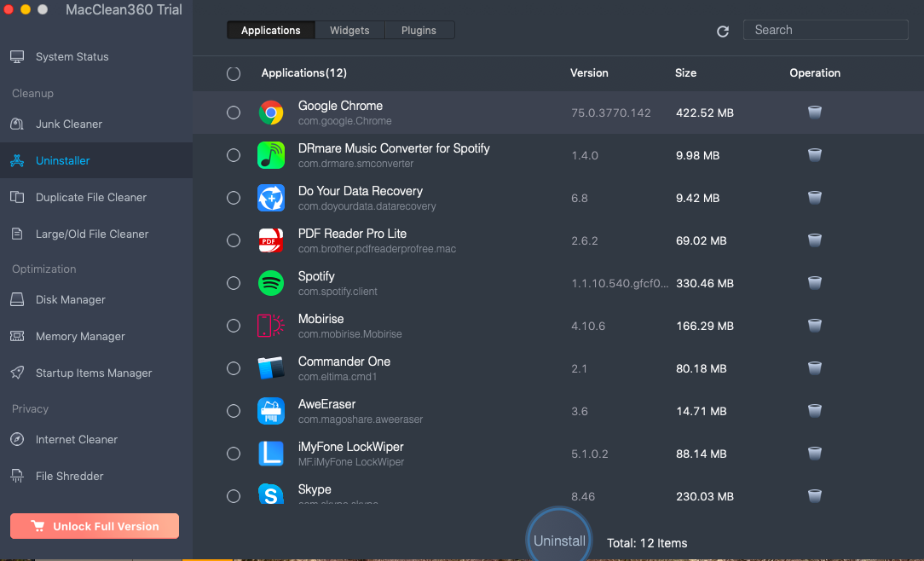Screen dimensions: 924x561
Task: Click trash icon for Skype
Action: (x=814, y=495)
